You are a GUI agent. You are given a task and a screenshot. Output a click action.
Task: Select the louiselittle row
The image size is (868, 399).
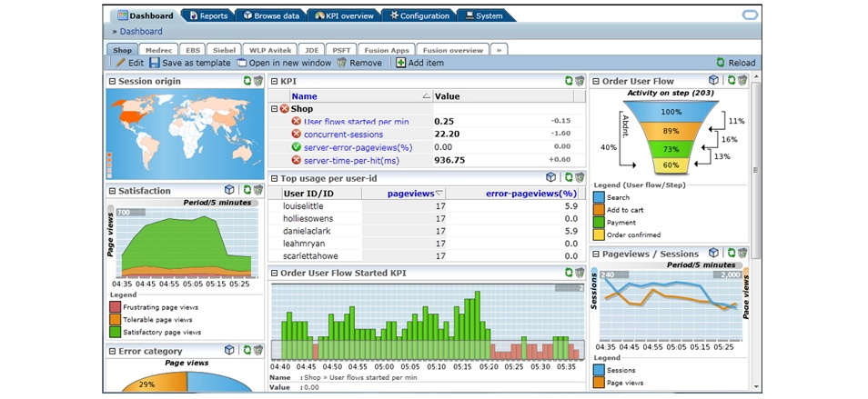(426, 206)
